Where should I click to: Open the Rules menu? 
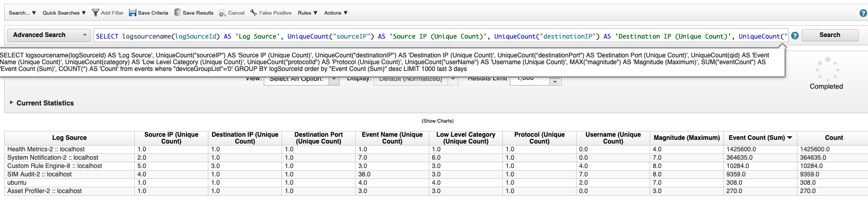click(x=307, y=13)
